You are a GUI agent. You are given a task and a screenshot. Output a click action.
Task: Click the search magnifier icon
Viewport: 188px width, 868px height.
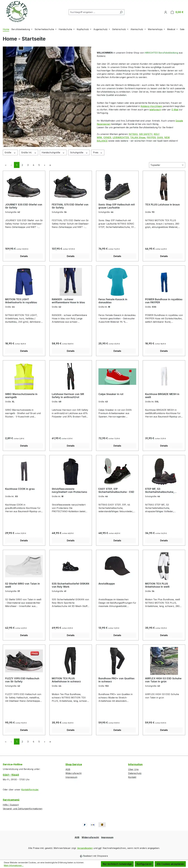121,12
